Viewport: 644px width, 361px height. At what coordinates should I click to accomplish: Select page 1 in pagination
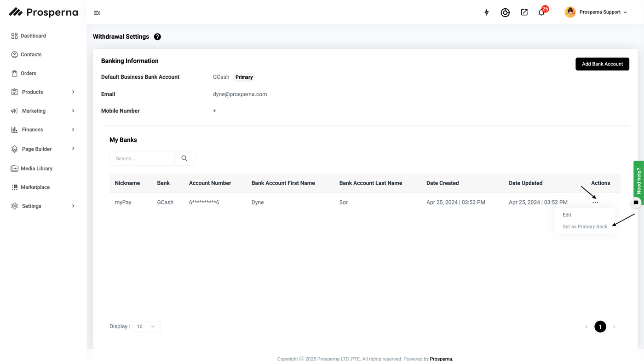click(x=600, y=326)
